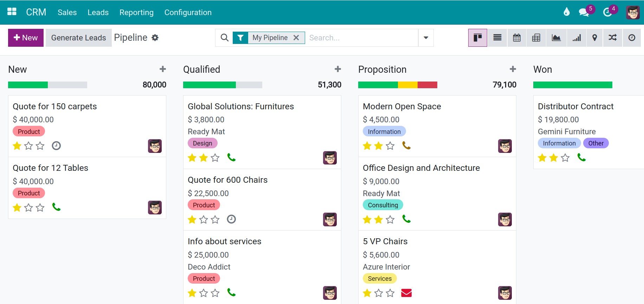This screenshot has width=644, height=304.
Task: Click red segment of Proposition progress bar
Action: point(427,85)
